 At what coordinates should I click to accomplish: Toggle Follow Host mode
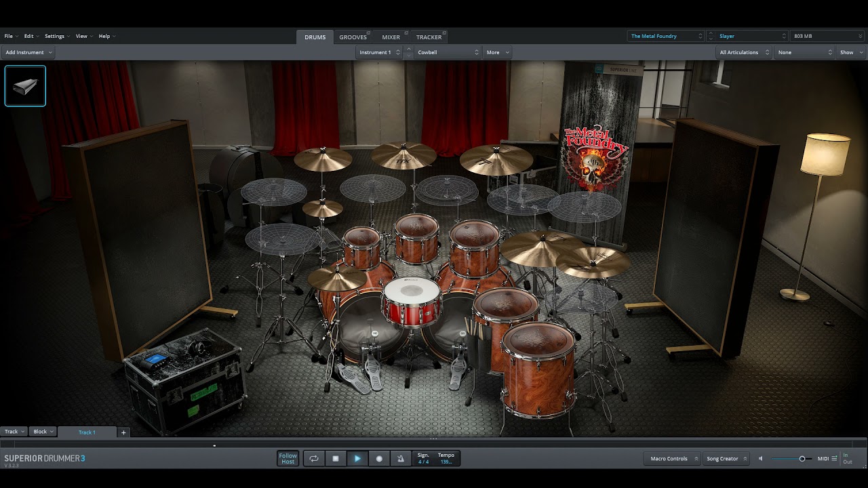[288, 459]
